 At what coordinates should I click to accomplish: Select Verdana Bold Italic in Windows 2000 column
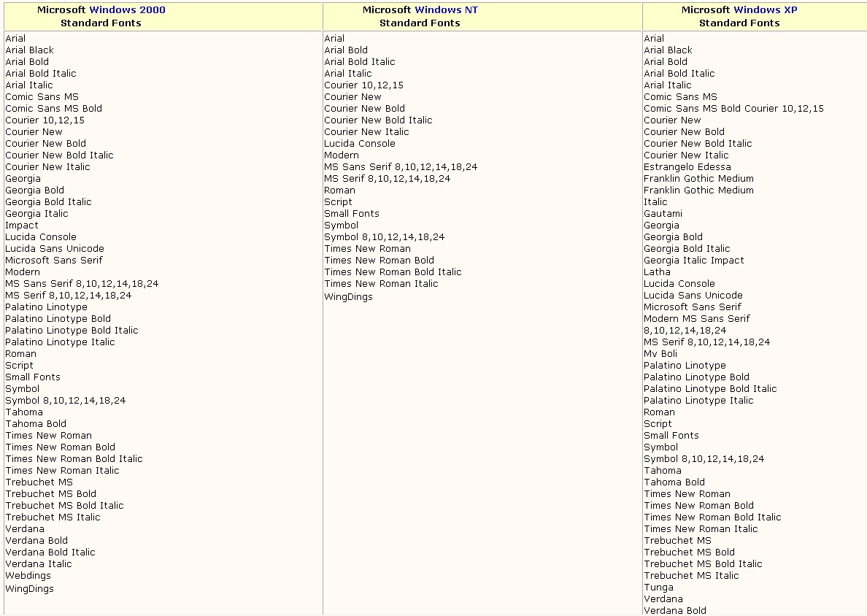[x=50, y=553]
